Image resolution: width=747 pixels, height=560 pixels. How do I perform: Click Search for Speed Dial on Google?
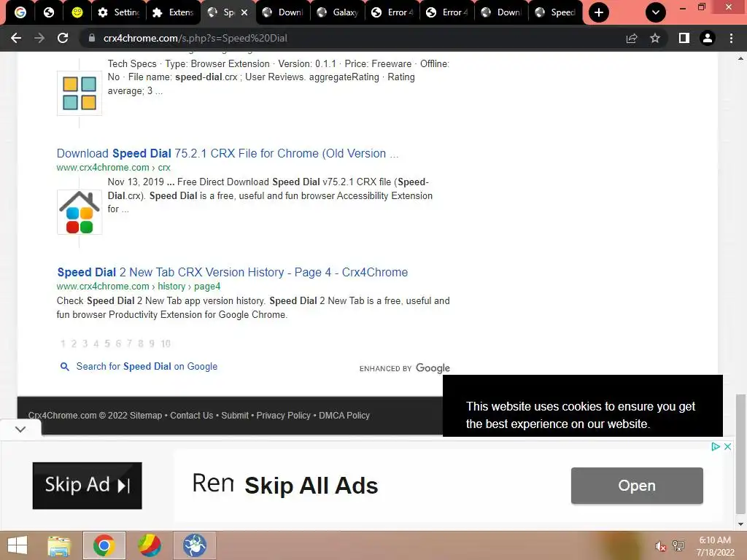pos(147,366)
